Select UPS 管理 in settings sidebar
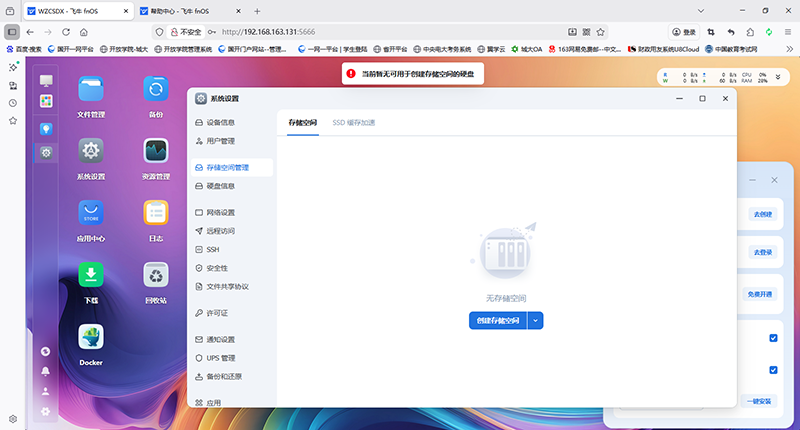The image size is (800, 430). point(232,358)
